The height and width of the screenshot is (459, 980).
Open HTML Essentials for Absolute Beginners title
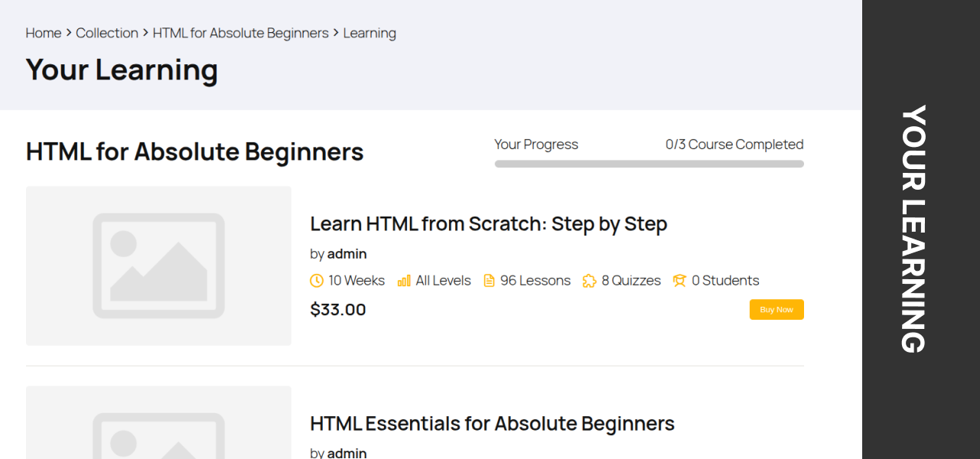[492, 423]
